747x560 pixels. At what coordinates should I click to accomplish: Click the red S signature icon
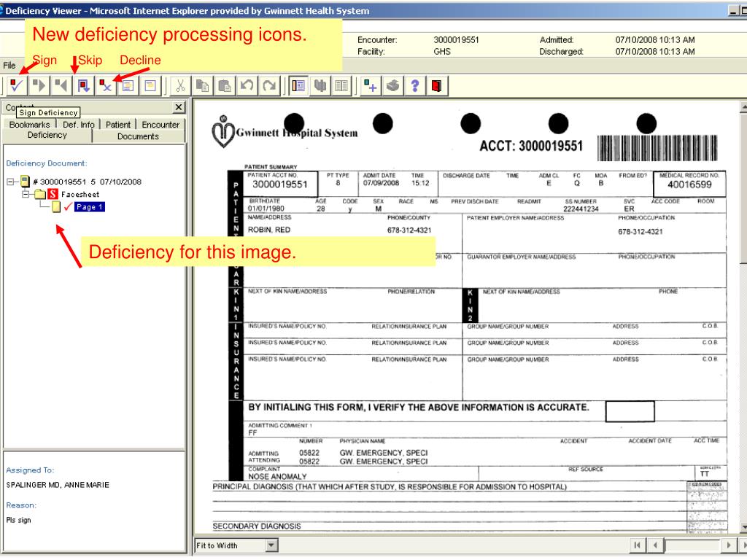[x=53, y=194]
